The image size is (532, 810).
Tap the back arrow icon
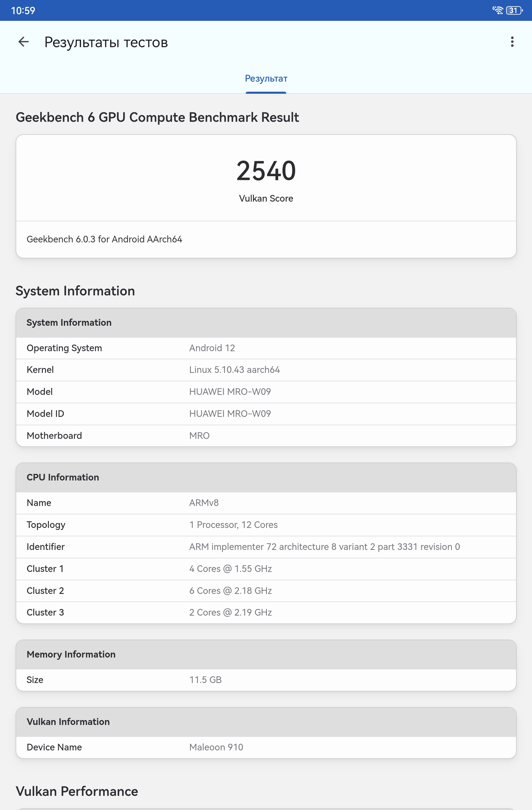[23, 42]
